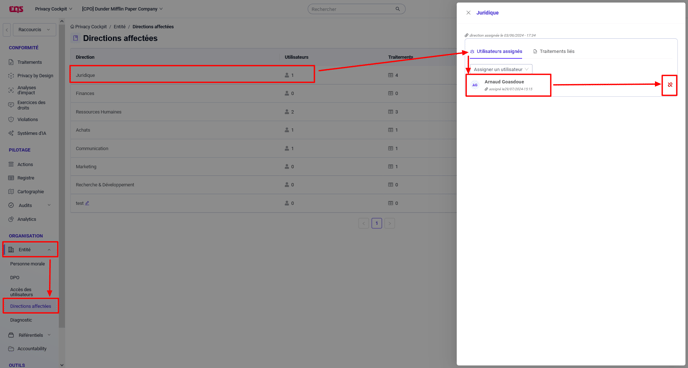The height and width of the screenshot is (368, 688).
Task: Click the Directions affectées page title icon
Action: [x=75, y=39]
